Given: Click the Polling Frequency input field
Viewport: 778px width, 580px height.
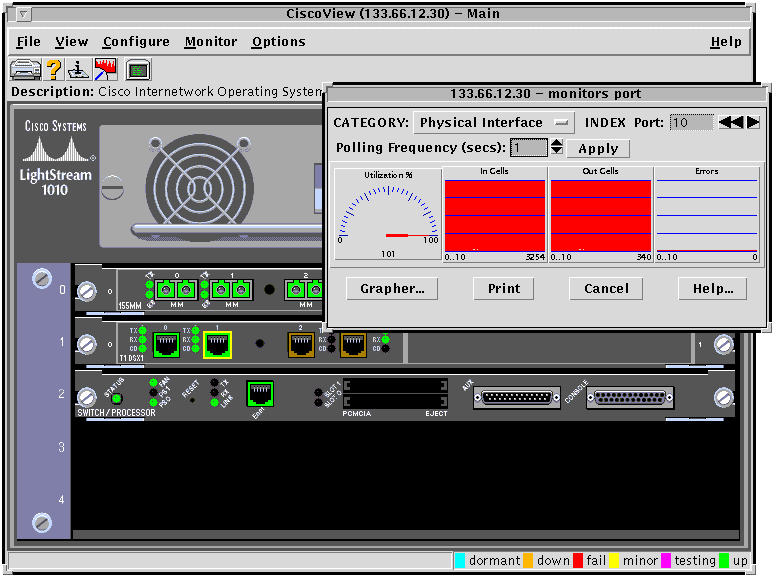Looking at the screenshot, I should (x=529, y=147).
